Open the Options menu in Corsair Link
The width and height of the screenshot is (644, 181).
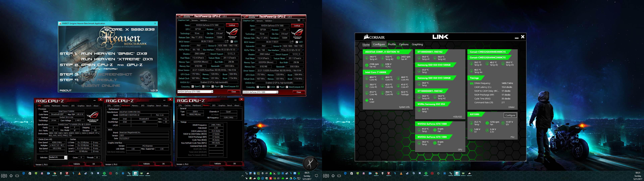coord(404,44)
